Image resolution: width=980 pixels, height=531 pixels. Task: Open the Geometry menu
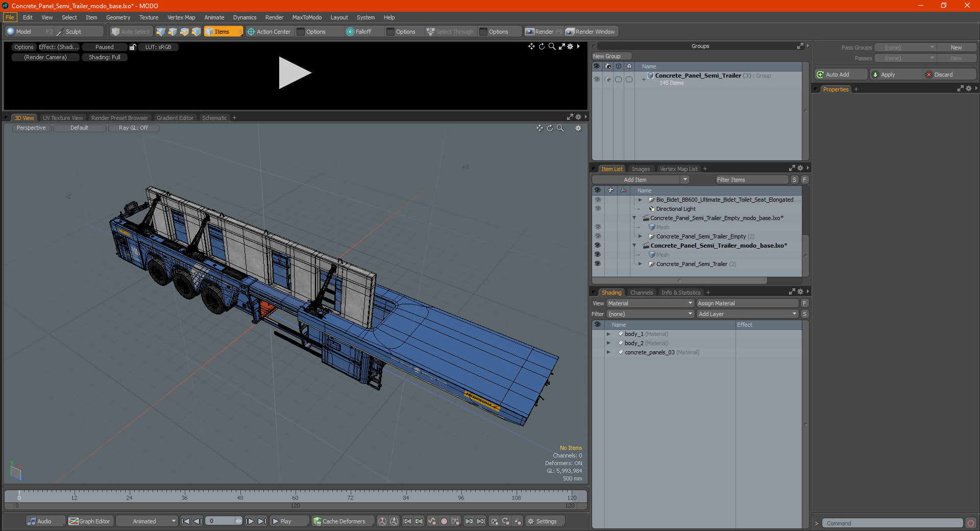pyautogui.click(x=118, y=17)
